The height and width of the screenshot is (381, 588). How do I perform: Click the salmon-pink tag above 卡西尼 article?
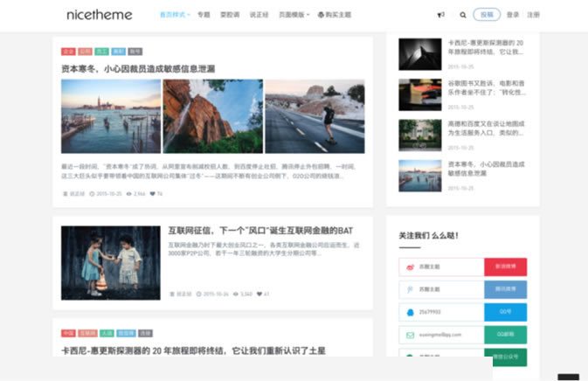coord(87,334)
